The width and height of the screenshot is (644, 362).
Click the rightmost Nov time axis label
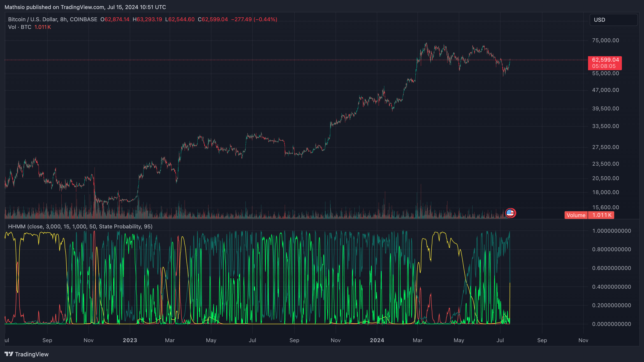click(583, 340)
